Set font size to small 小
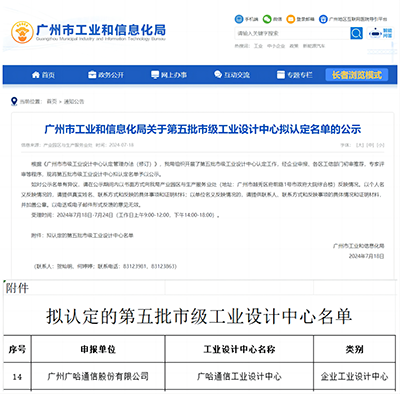This screenshot has width=400, height=394. click(x=380, y=145)
